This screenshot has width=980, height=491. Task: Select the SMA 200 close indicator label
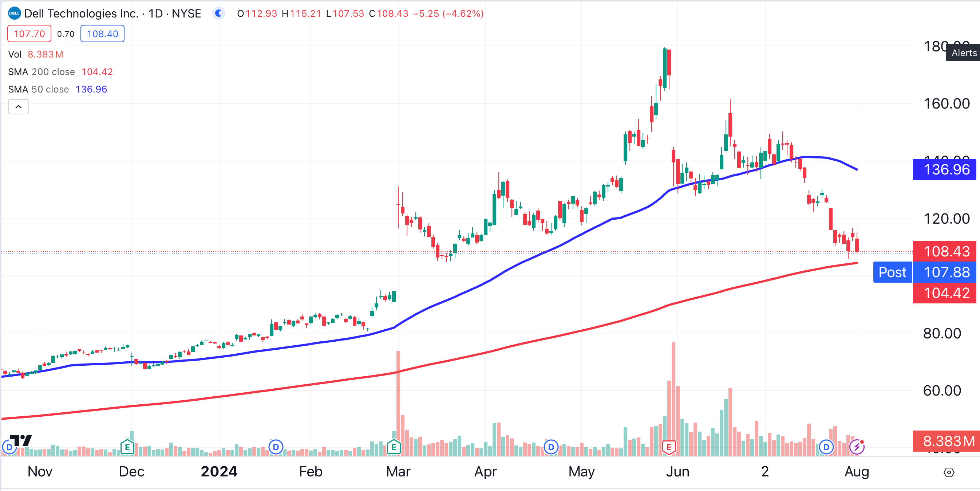(x=42, y=72)
